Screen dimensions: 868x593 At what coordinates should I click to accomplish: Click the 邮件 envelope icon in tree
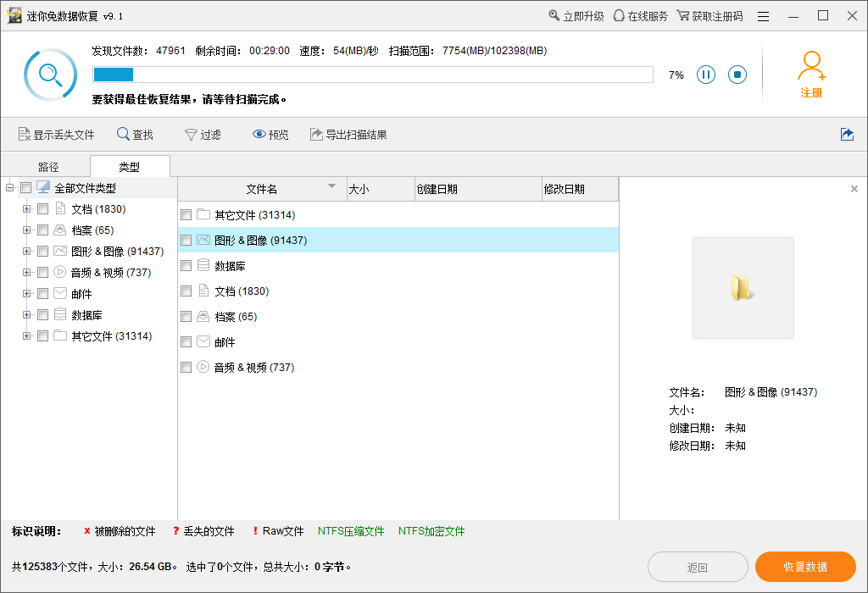60,293
